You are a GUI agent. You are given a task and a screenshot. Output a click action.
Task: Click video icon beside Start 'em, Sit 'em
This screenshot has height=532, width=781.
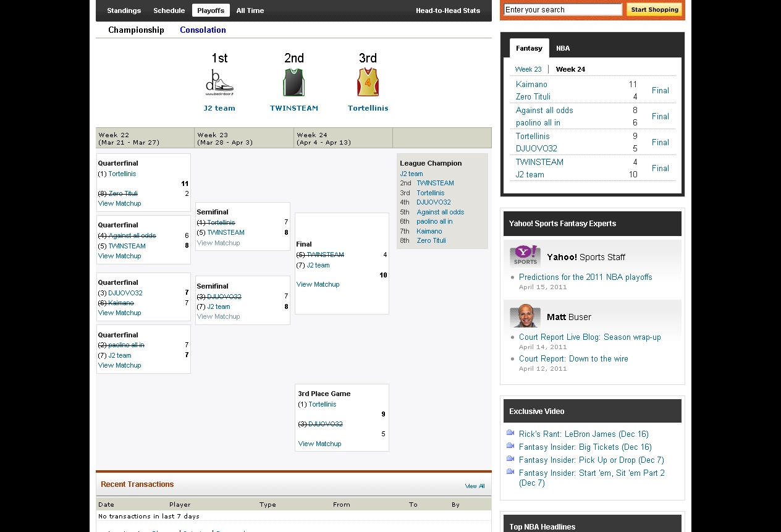coord(510,472)
